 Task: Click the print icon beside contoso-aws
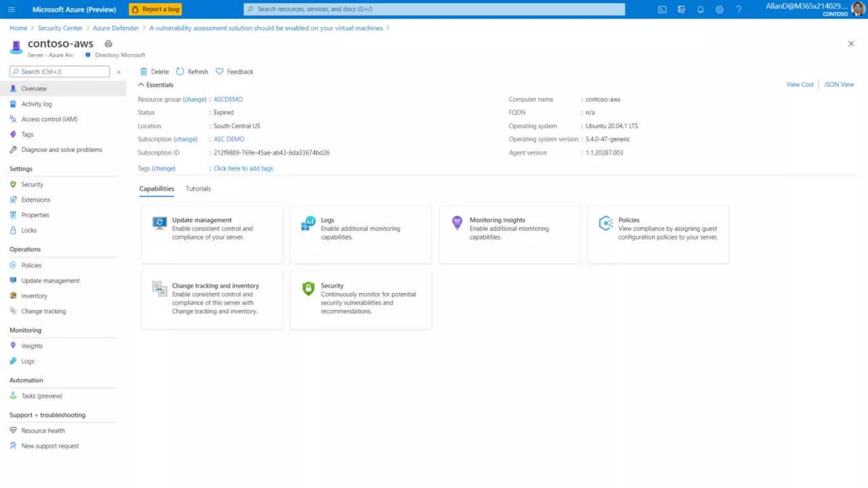[x=108, y=44]
